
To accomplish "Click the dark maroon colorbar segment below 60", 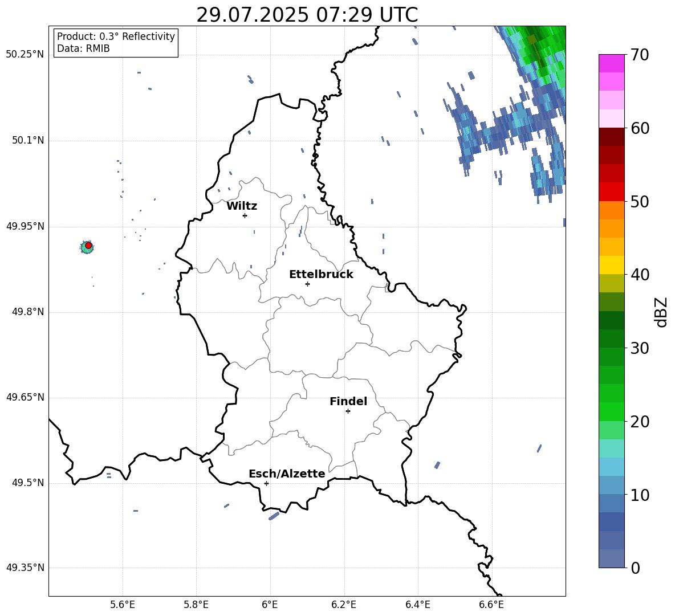I will pyautogui.click(x=611, y=137).
